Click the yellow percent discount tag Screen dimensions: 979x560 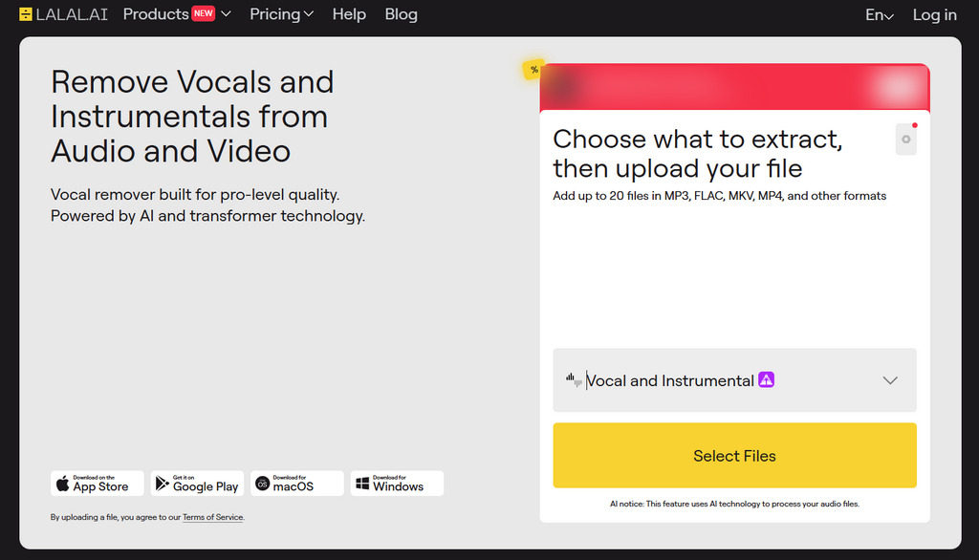pyautogui.click(x=533, y=70)
